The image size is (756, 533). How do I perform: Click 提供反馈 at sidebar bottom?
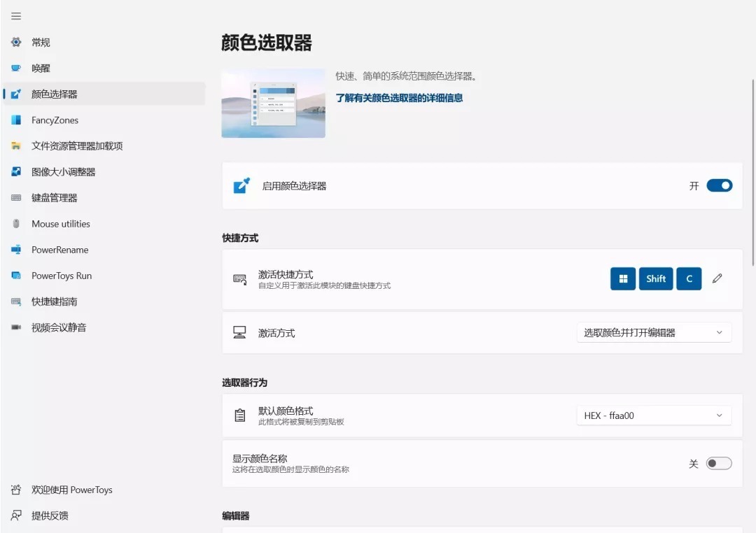pos(50,516)
